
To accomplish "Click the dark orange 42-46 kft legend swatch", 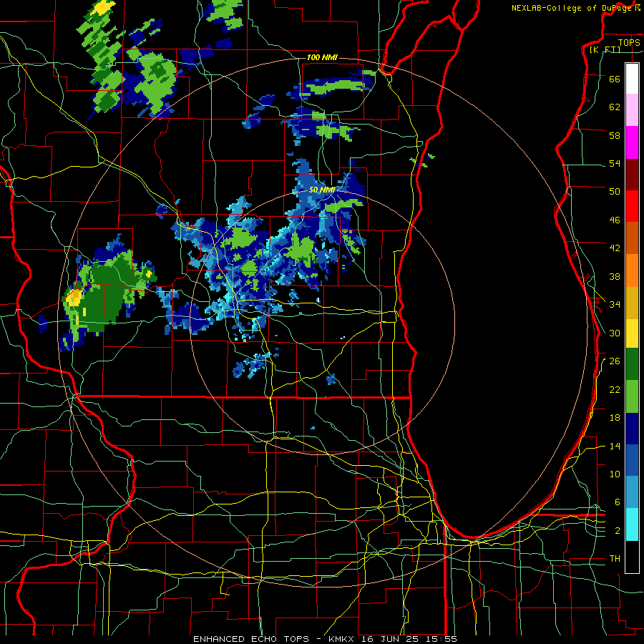I will tap(632, 238).
